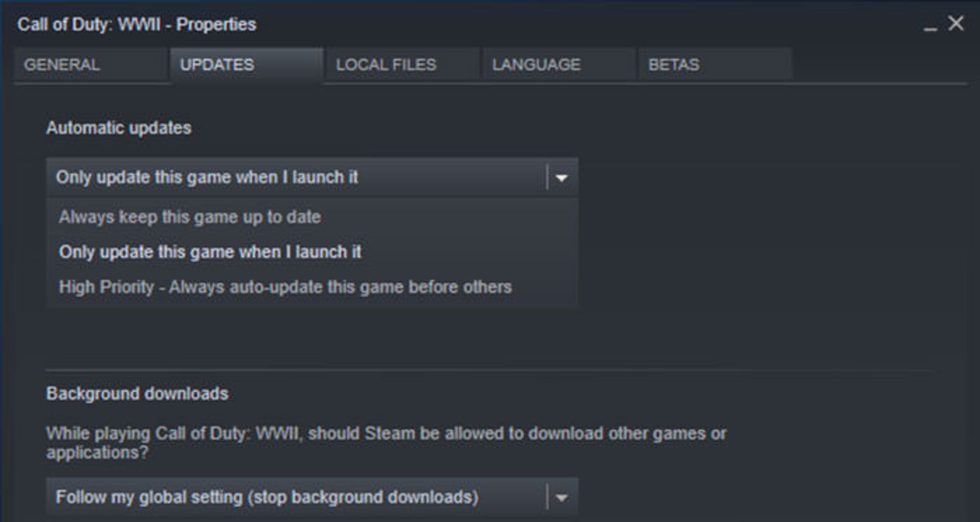Screen dimensions: 980x522
Task: Select 'Only update this game when I launch it' option in list
Action: [x=312, y=252]
